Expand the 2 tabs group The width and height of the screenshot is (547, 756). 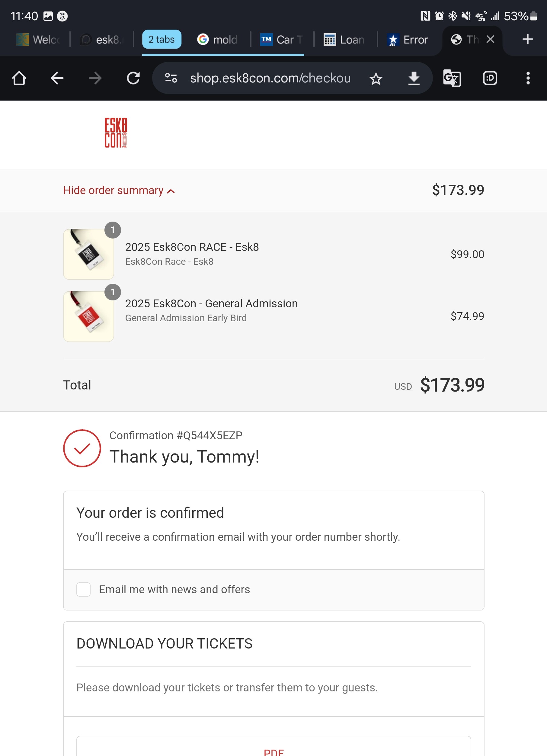[162, 39]
